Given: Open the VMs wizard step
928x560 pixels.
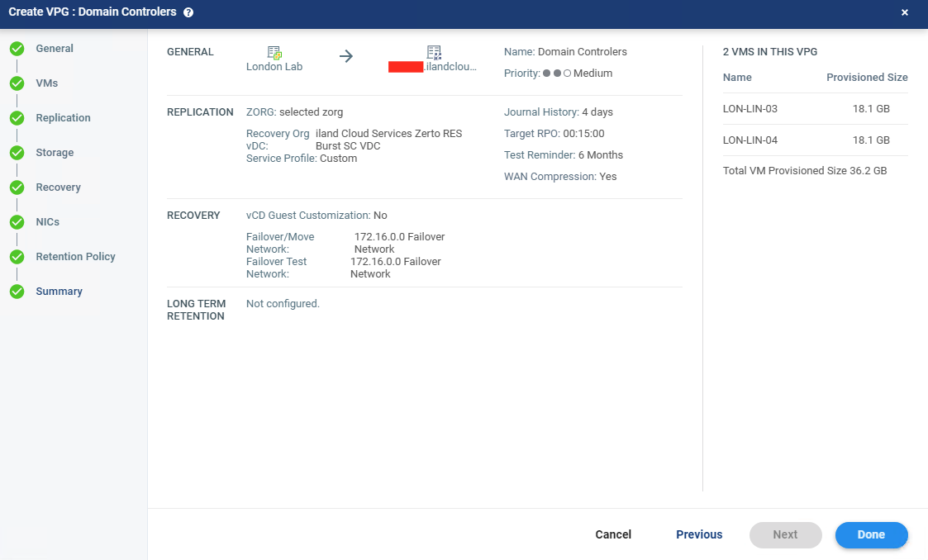Looking at the screenshot, I should (x=46, y=83).
